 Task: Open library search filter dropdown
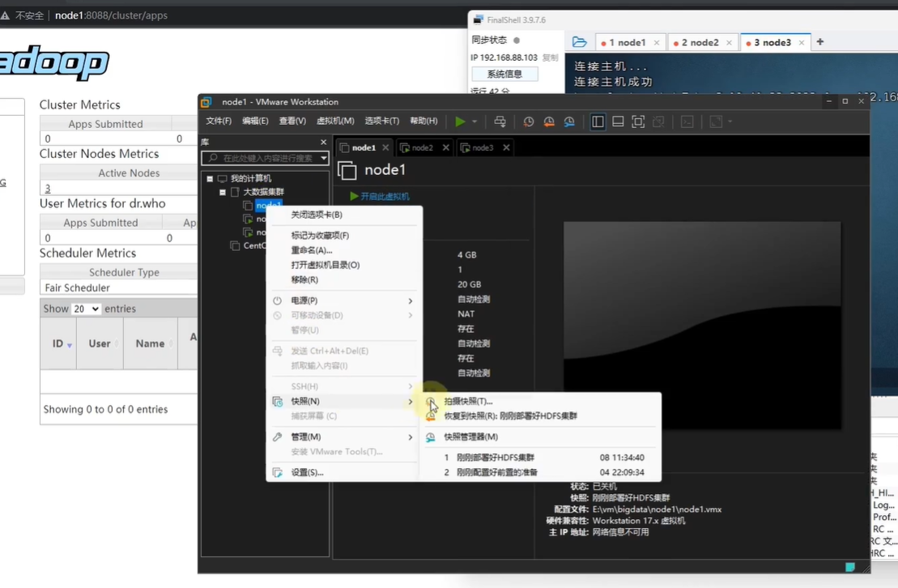(x=324, y=158)
